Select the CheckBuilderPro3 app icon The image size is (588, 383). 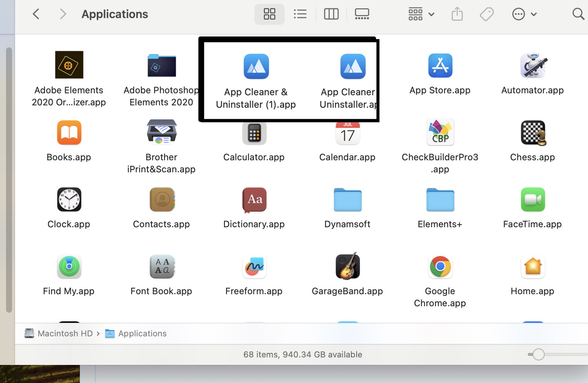(x=440, y=132)
